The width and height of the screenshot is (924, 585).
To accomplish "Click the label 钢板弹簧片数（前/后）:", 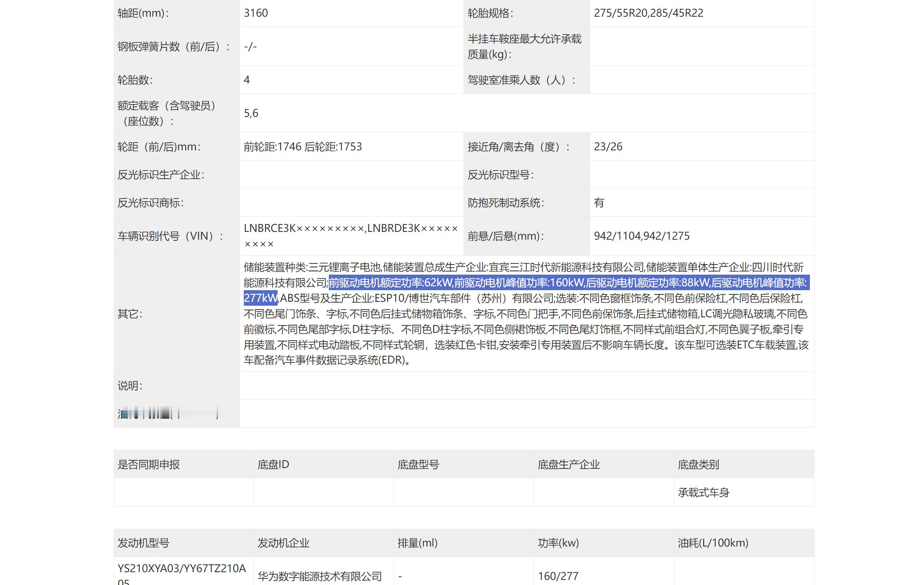I will click(x=174, y=47).
